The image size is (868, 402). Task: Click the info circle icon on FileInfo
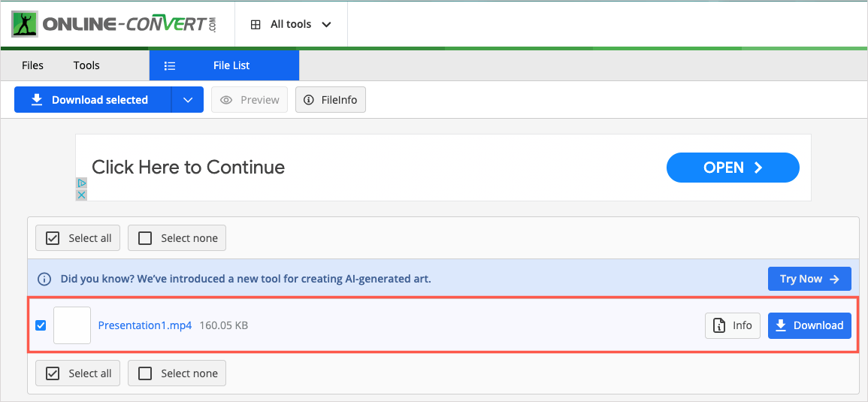(309, 100)
